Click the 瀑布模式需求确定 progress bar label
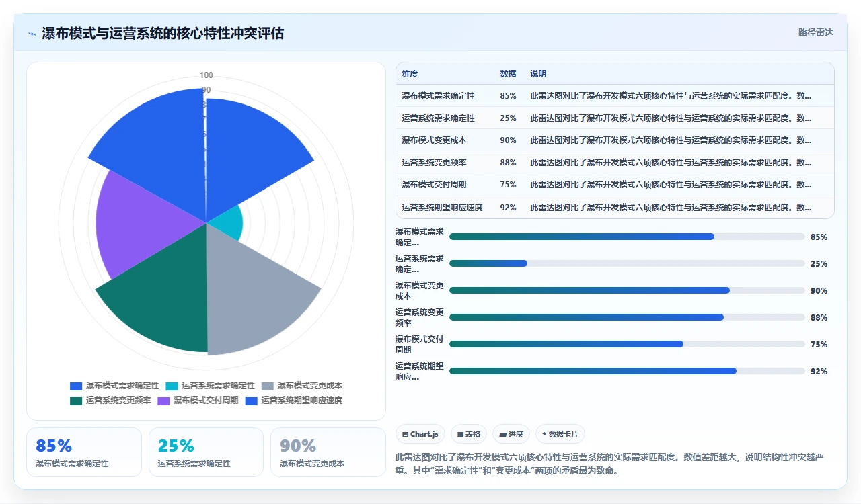 tap(419, 237)
